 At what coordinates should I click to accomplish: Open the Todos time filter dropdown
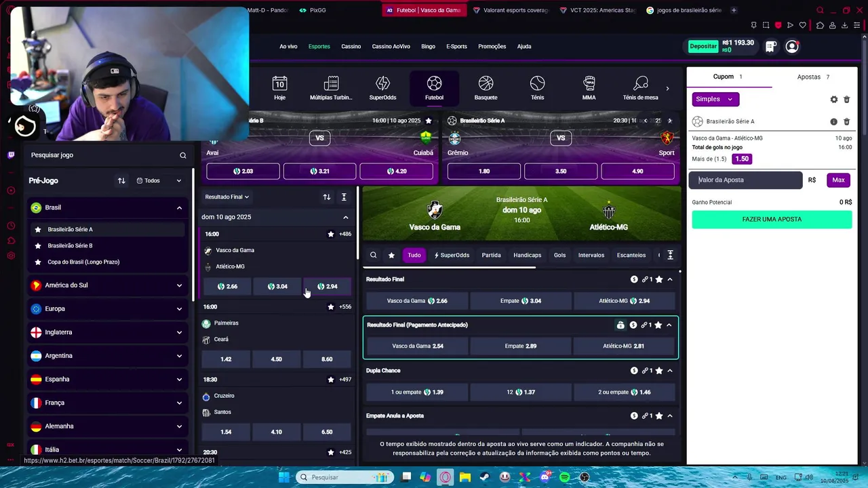point(159,180)
